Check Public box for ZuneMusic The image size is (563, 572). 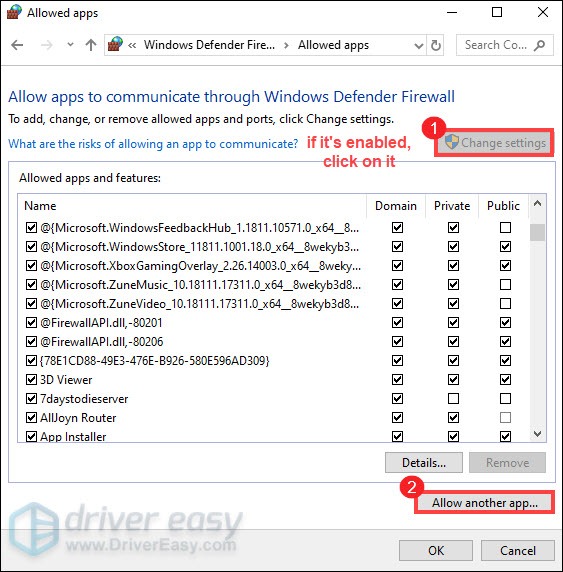coord(505,285)
